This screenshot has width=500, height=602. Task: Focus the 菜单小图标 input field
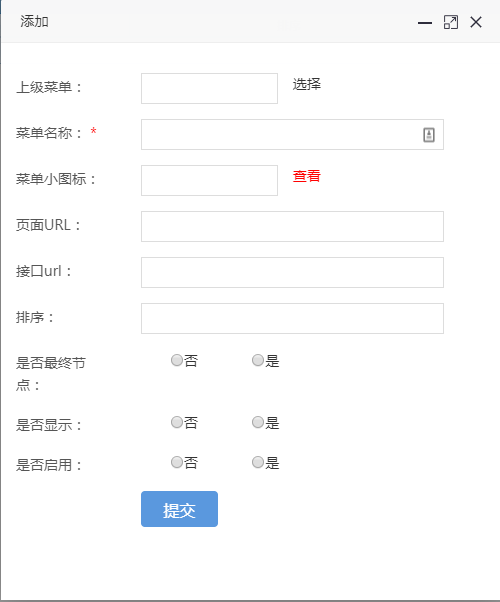pyautogui.click(x=209, y=180)
